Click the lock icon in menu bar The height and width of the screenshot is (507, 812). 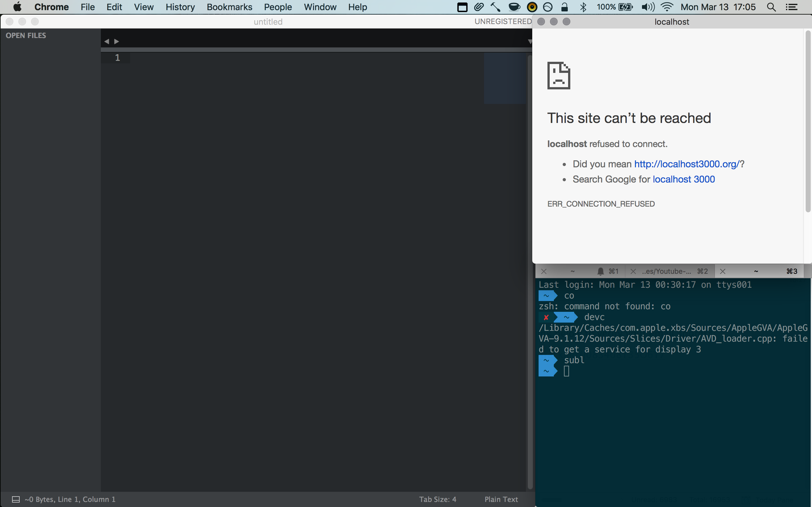tap(564, 7)
